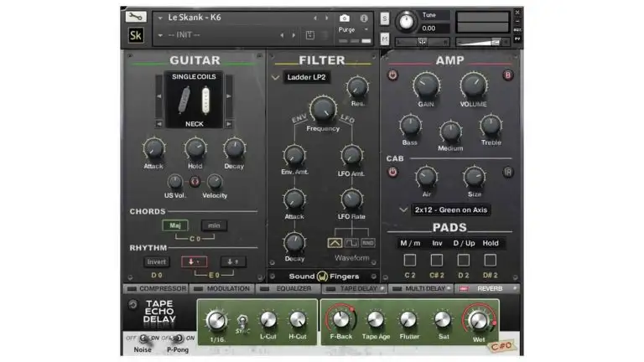Viewport: 644px width, 362px height.
Task: Click the rhythm Invert button
Action: pos(157,261)
